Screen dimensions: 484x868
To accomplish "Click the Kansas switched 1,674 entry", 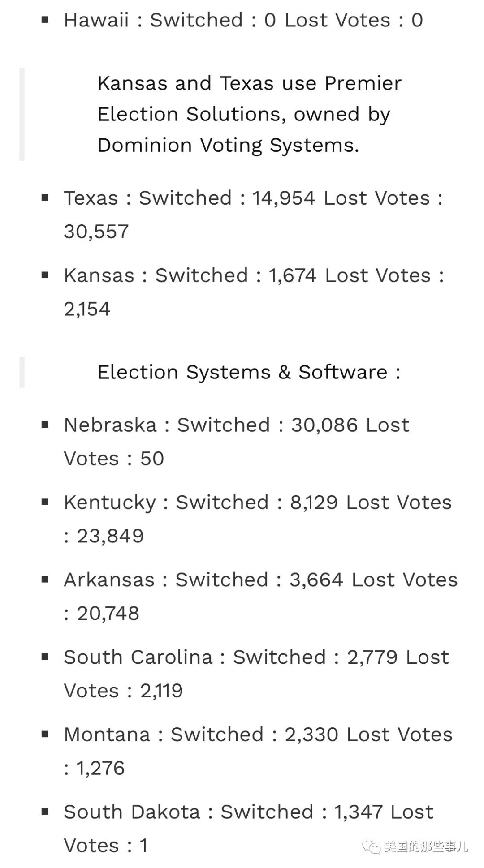I will (x=254, y=292).
